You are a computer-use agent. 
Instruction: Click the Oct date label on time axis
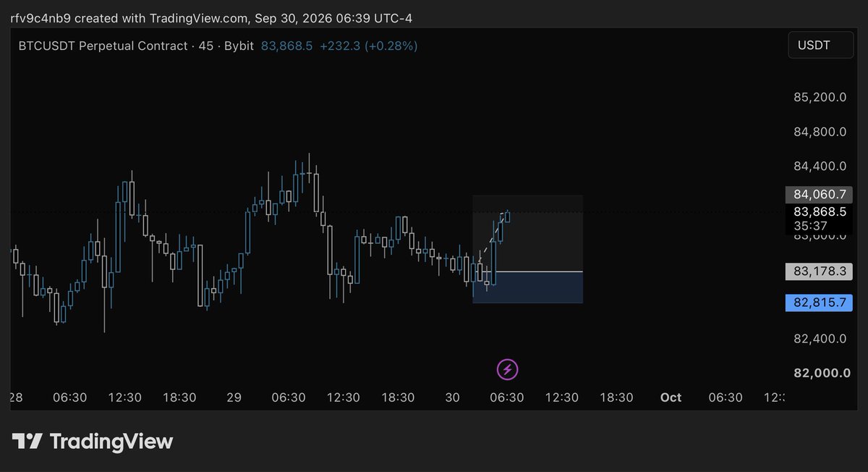[x=671, y=397]
